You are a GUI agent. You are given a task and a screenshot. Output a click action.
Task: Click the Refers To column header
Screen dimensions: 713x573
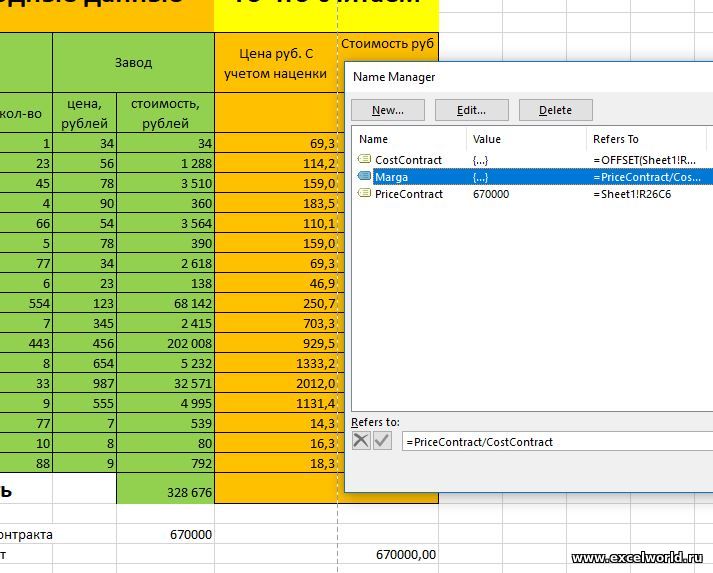645,139
